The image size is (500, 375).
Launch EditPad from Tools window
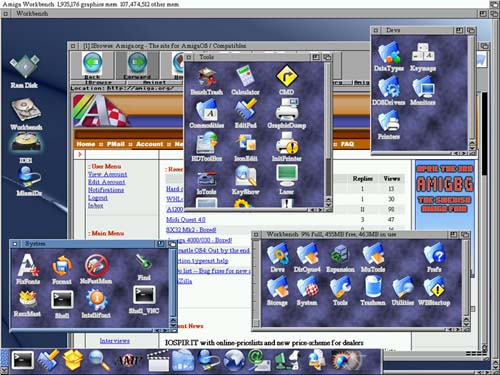[x=246, y=114]
